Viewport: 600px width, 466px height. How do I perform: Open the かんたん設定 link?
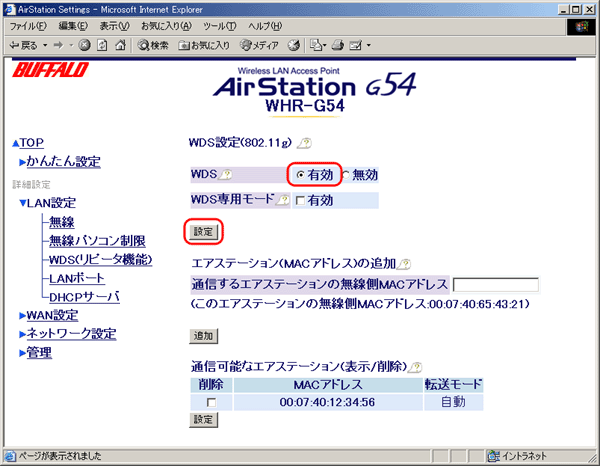64,161
